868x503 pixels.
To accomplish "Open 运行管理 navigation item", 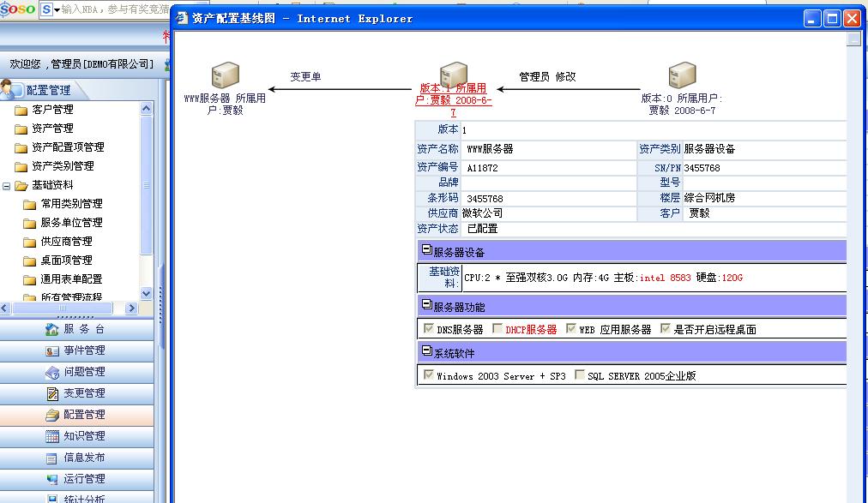I will (x=76, y=479).
